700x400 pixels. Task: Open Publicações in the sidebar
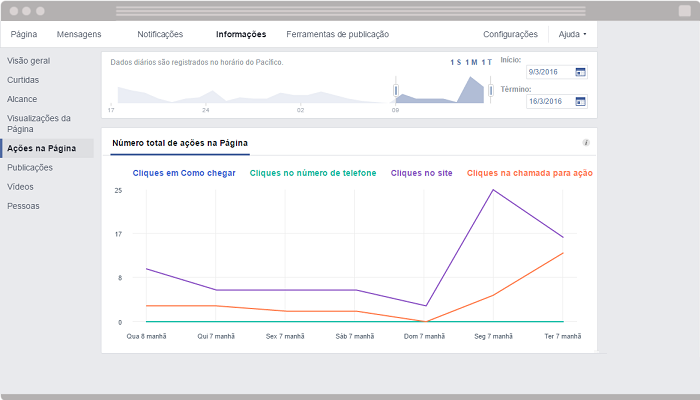30,167
